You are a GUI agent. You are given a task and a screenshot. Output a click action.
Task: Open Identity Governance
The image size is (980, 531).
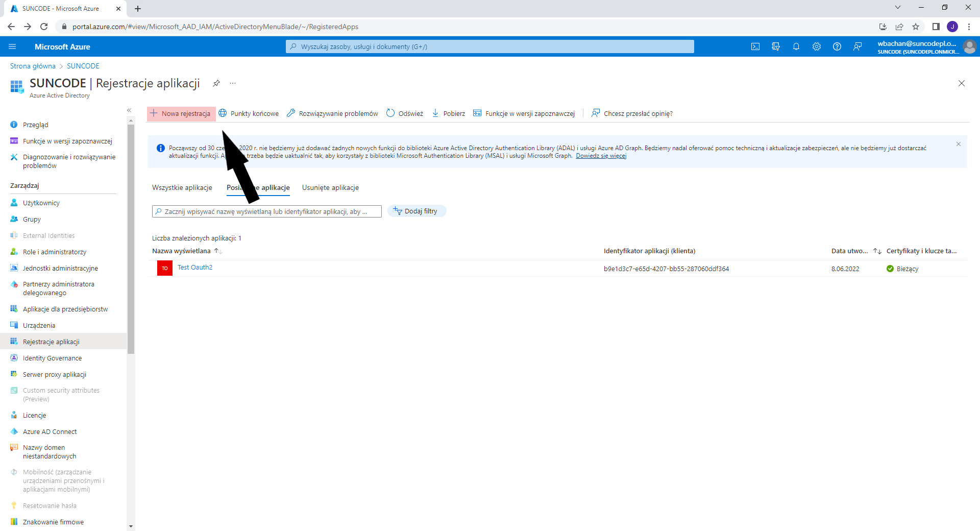pyautogui.click(x=52, y=358)
